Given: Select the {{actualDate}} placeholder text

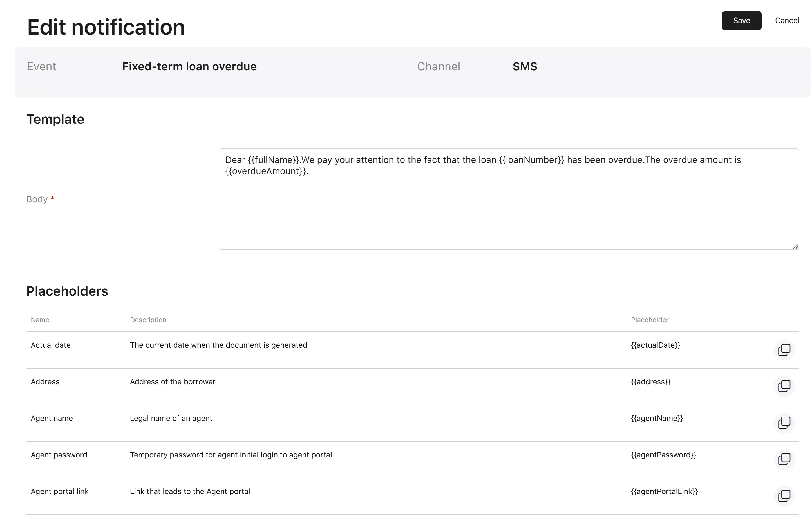Looking at the screenshot, I should pyautogui.click(x=656, y=345).
